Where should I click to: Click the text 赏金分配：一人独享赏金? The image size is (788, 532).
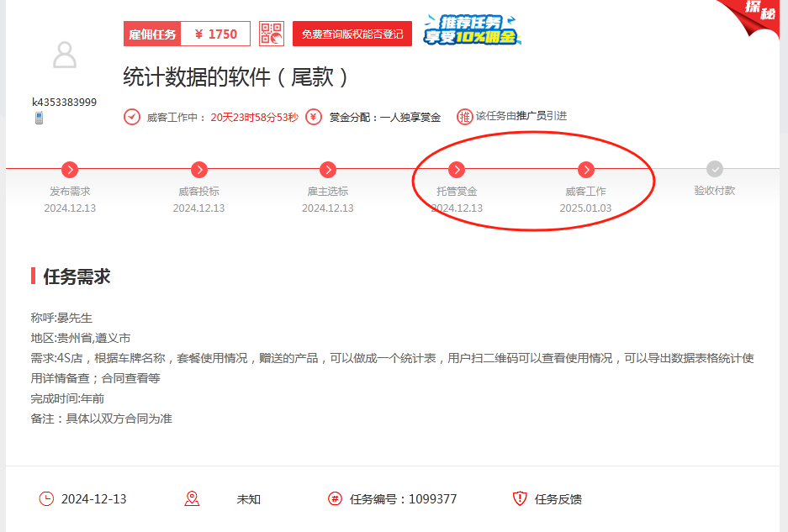pos(385,118)
